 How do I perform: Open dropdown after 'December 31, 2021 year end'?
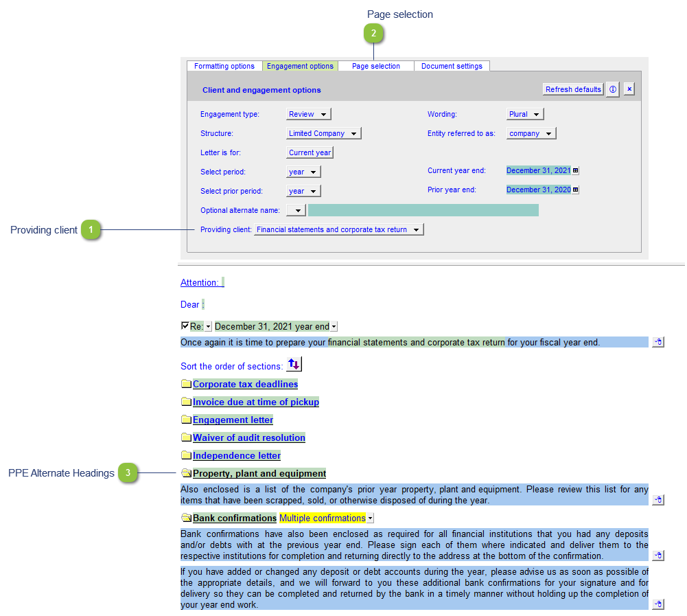pos(334,327)
